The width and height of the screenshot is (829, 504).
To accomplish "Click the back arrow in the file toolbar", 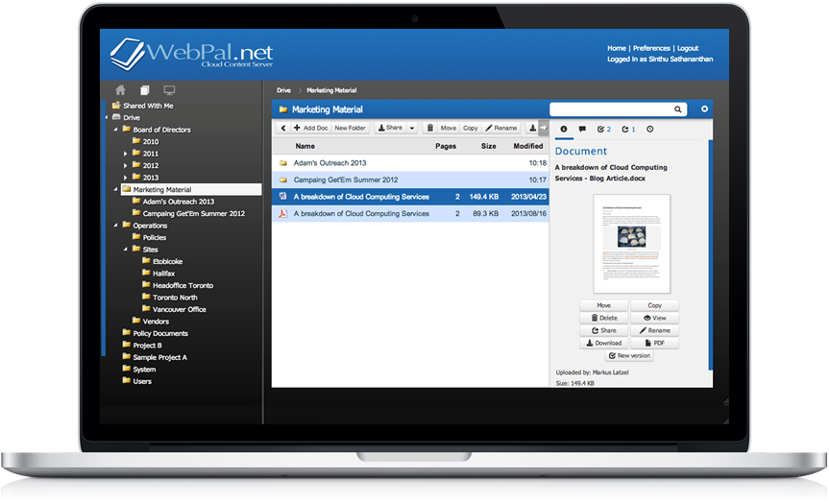I will point(282,128).
